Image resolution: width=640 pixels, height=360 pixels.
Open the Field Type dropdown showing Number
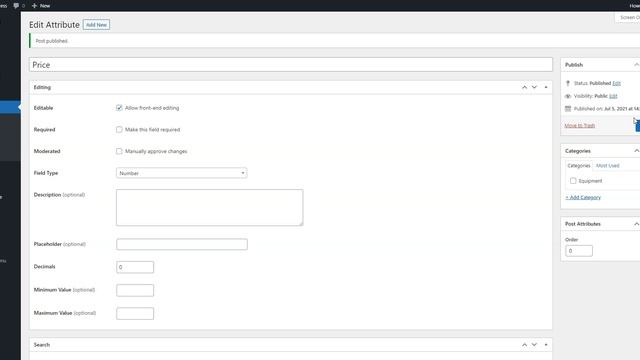click(x=182, y=173)
